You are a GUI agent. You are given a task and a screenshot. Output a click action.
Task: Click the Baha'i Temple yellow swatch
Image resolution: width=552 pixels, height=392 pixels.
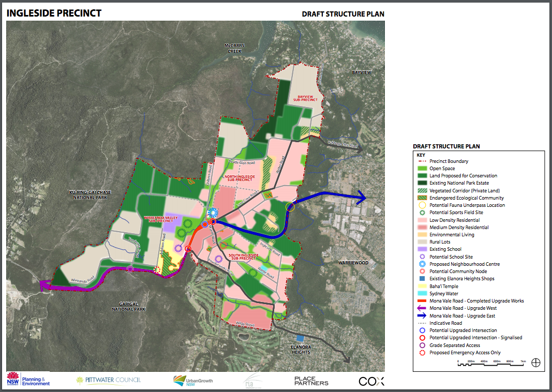click(x=422, y=286)
